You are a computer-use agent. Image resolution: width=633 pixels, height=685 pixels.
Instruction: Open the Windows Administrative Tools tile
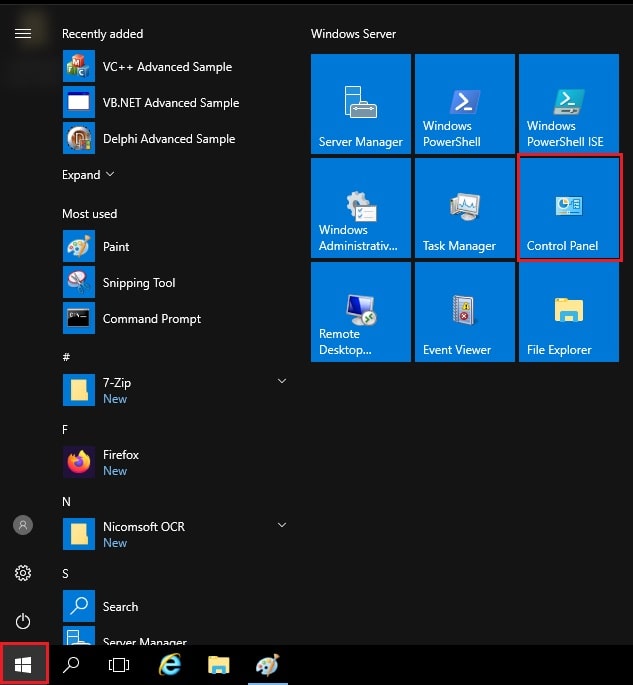point(360,208)
